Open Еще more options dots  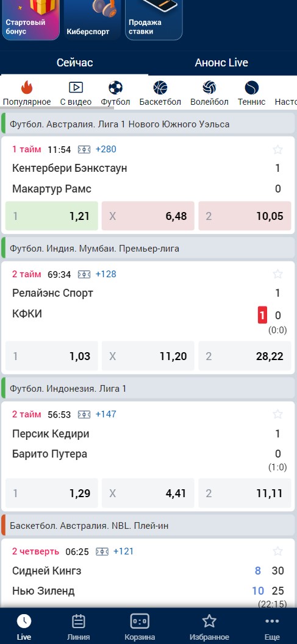(x=273, y=621)
